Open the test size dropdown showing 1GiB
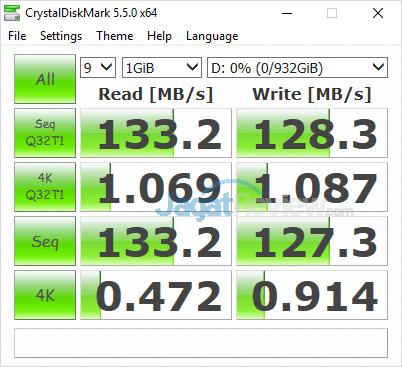 pyautogui.click(x=162, y=68)
